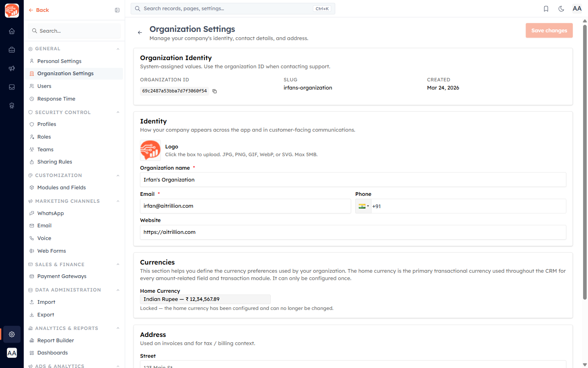Focus the global search records bar
This screenshot has width=588, height=368.
[x=233, y=9]
